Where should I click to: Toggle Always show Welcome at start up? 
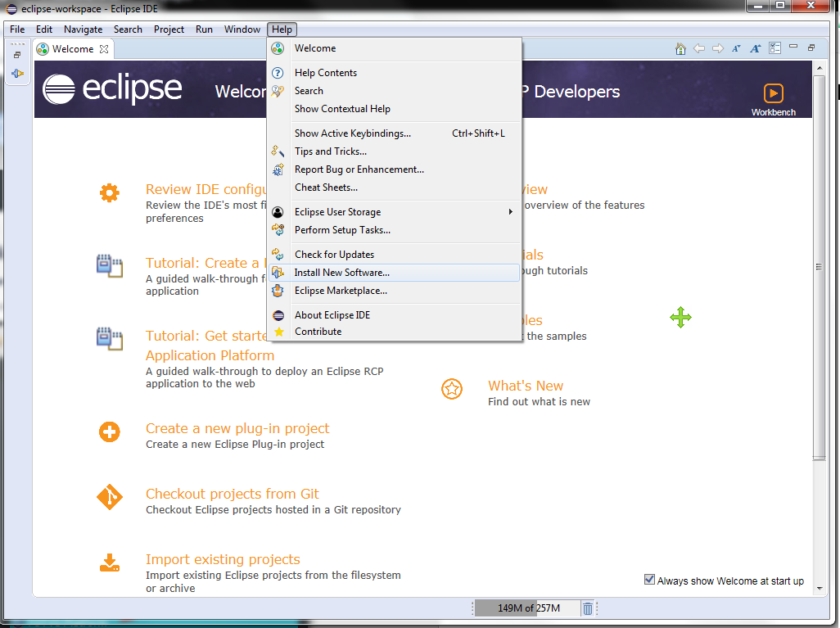click(648, 580)
